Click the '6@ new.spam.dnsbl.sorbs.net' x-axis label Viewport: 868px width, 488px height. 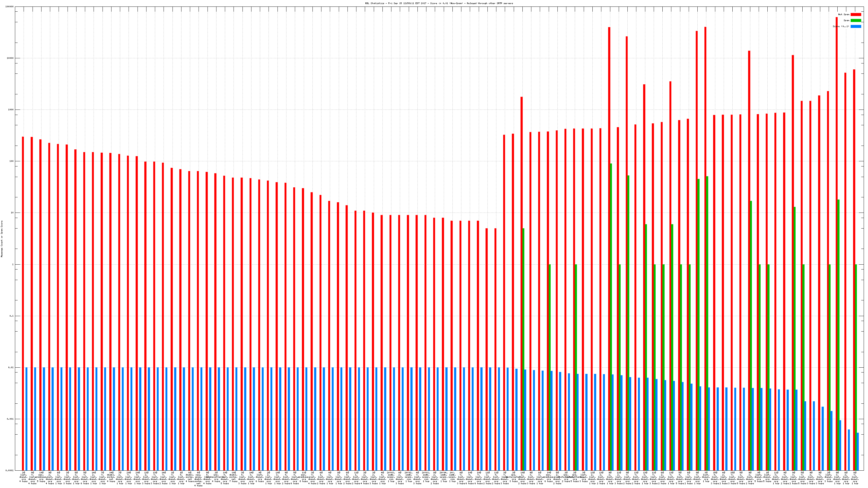click(x=199, y=479)
